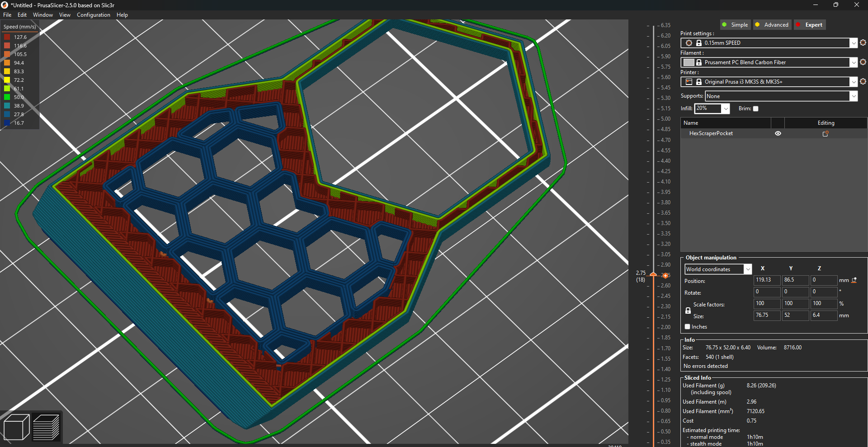The height and width of the screenshot is (447, 868).
Task: Switch to 3D editor view cube icon
Action: click(17, 426)
